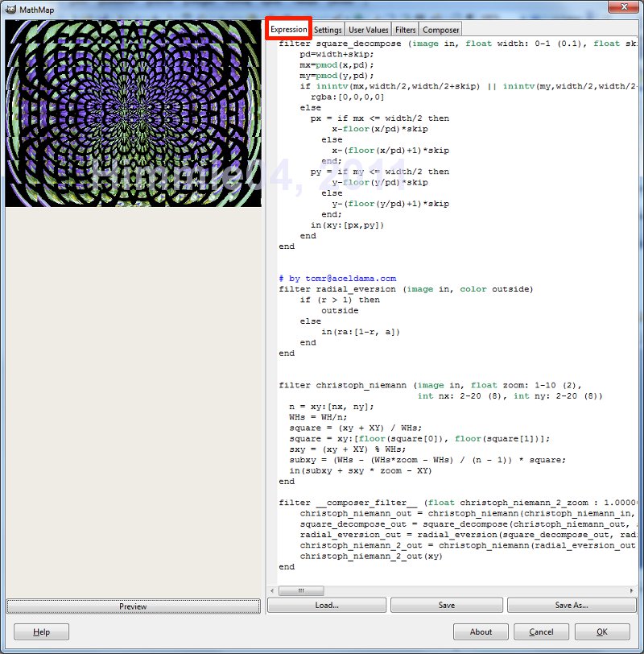Click the 'sxy = (xy + XY) % WHs;' line
Image resolution: width=644 pixels, height=654 pixels.
(347, 449)
